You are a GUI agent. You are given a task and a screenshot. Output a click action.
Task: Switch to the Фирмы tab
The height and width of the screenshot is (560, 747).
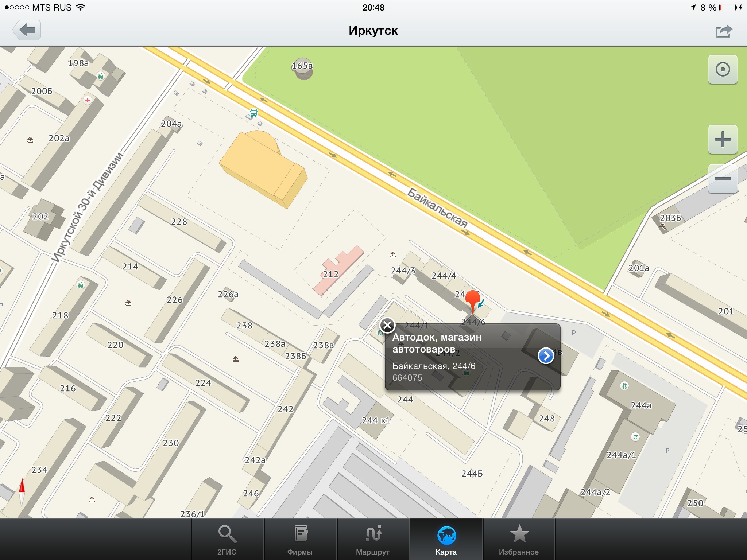[300, 540]
